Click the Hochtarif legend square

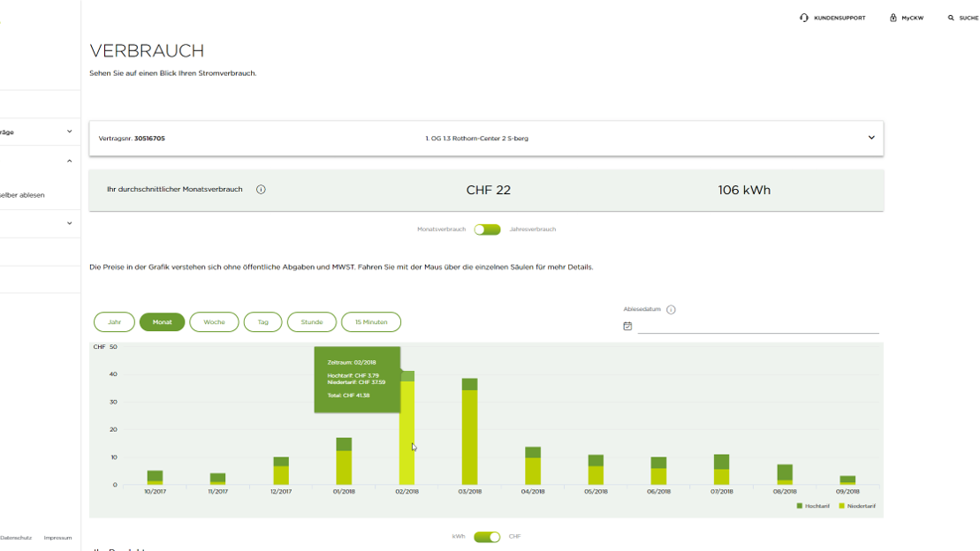coord(800,506)
